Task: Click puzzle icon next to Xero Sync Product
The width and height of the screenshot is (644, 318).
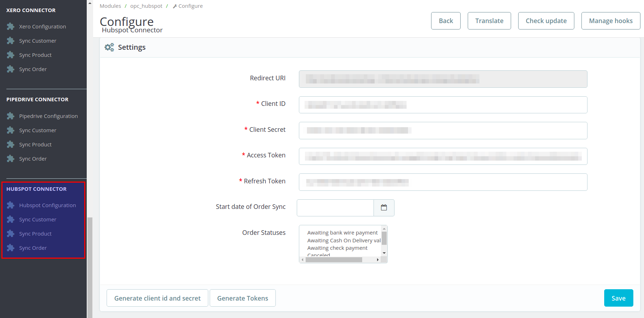Action: click(11, 55)
